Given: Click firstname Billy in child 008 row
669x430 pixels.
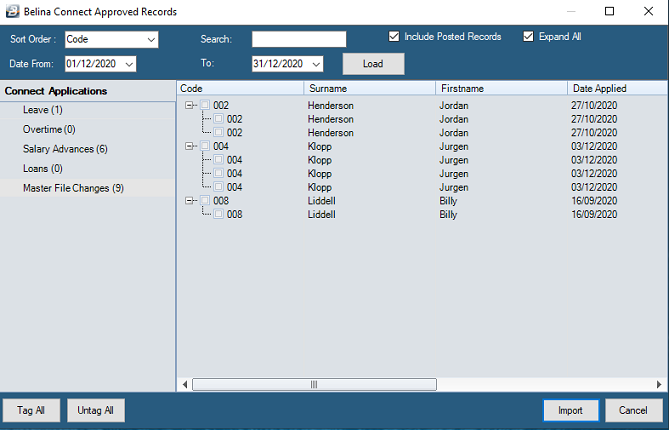Looking at the screenshot, I should pyautogui.click(x=448, y=215).
